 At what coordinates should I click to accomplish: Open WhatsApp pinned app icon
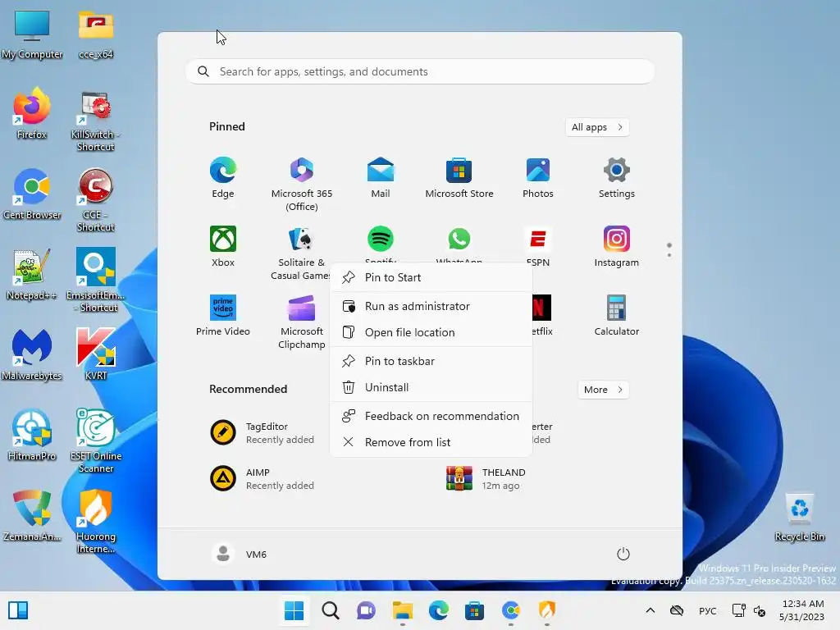(459, 239)
